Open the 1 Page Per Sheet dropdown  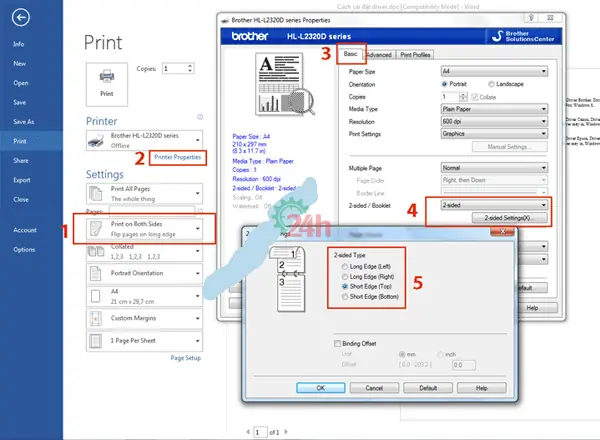click(x=144, y=341)
